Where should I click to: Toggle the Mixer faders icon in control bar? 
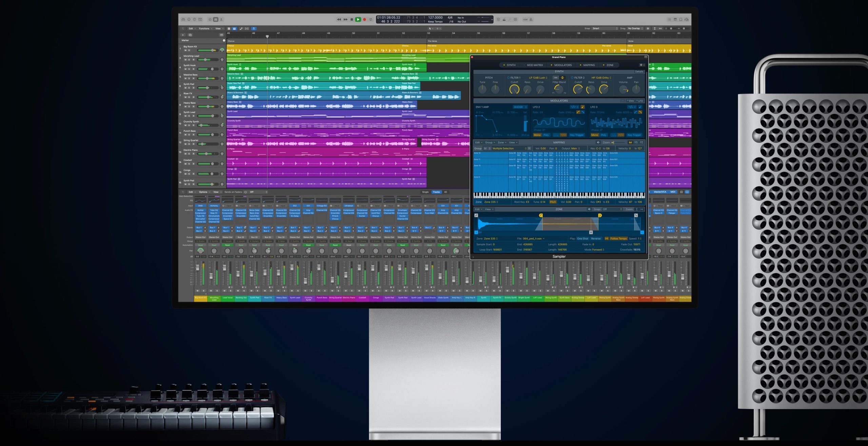coord(216,19)
